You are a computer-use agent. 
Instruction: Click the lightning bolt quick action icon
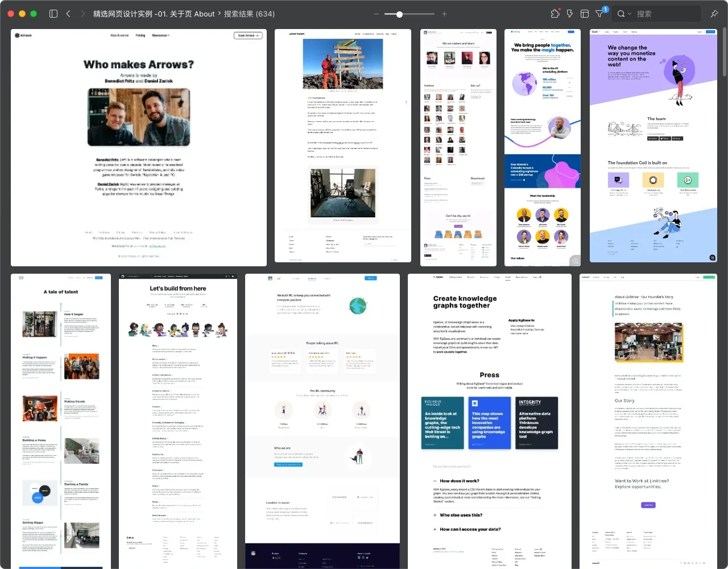tap(570, 14)
